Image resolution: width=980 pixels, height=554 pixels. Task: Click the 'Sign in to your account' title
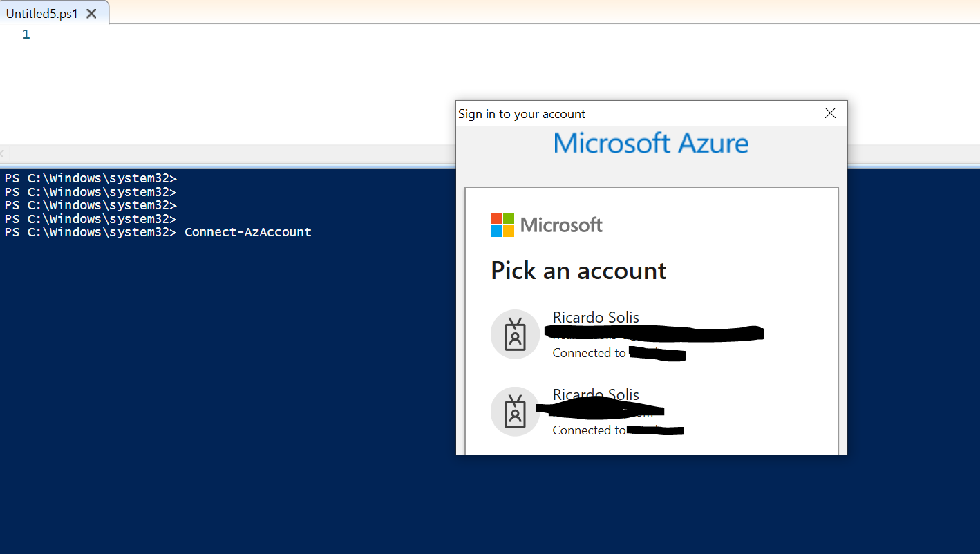pos(522,114)
